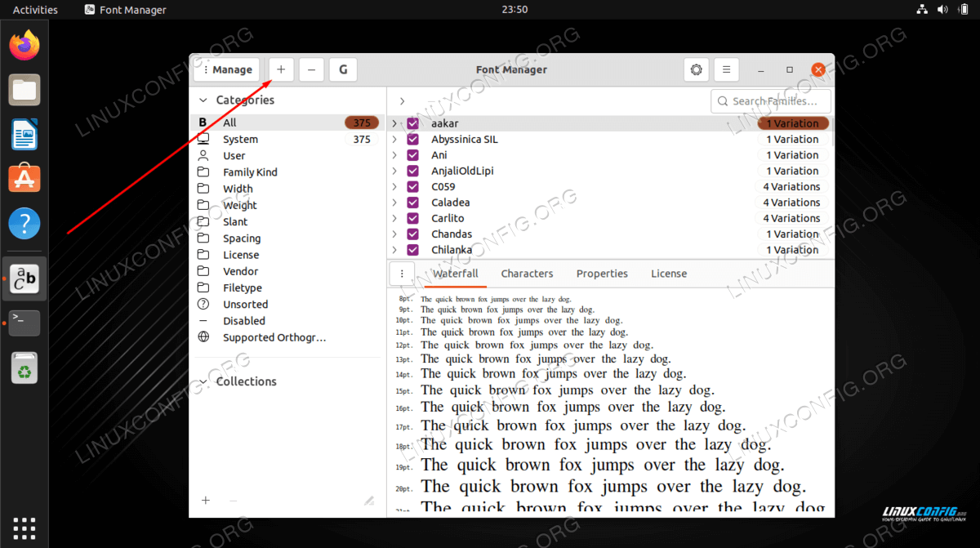Open the Spacing category folder

(287, 238)
